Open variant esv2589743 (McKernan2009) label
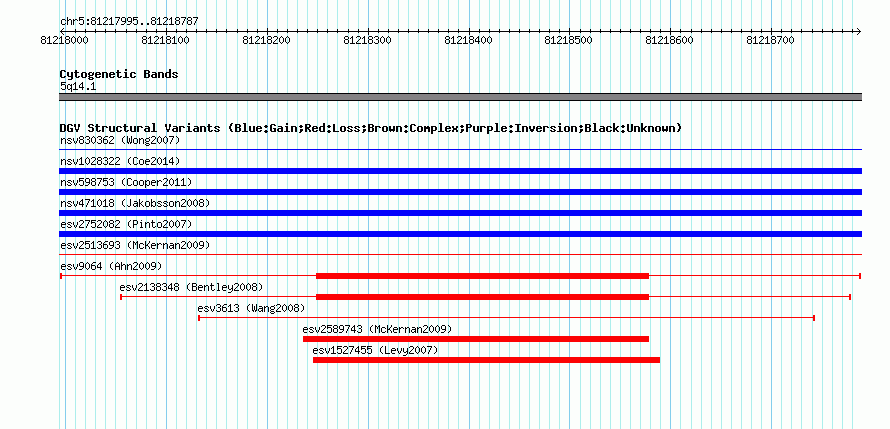 point(377,329)
